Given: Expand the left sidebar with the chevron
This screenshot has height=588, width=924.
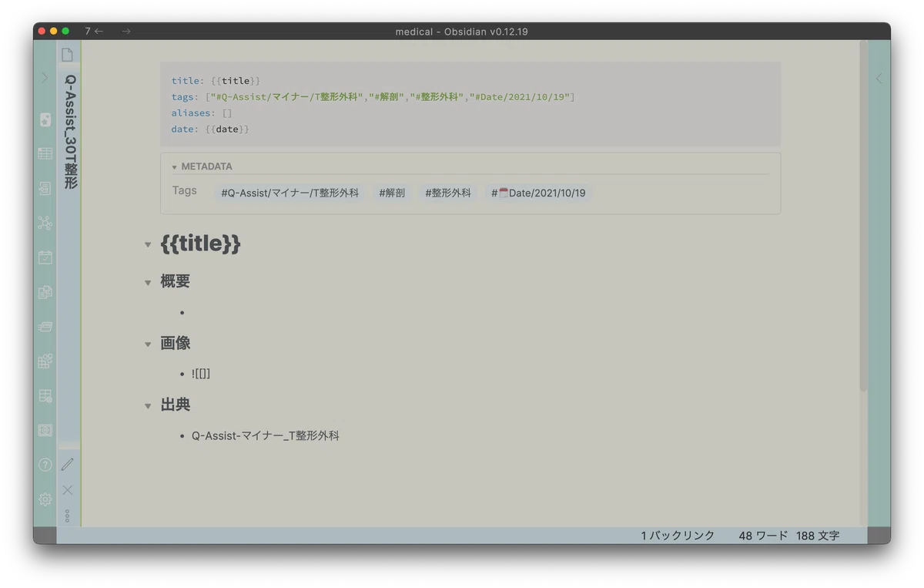Looking at the screenshot, I should point(45,78).
